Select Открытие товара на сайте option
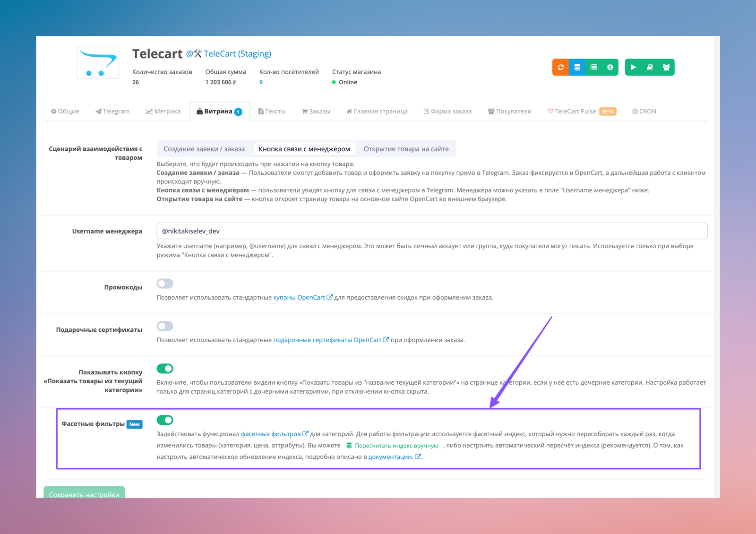The width and height of the screenshot is (756, 534). coord(406,149)
